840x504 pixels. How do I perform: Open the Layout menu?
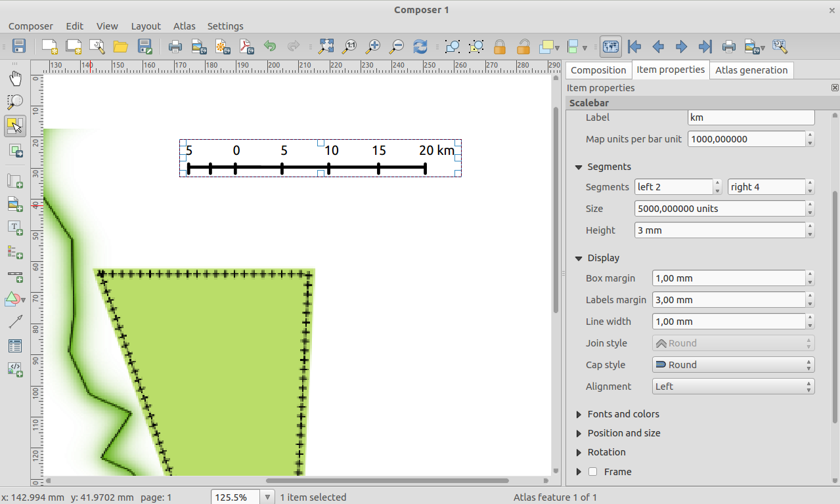click(146, 26)
